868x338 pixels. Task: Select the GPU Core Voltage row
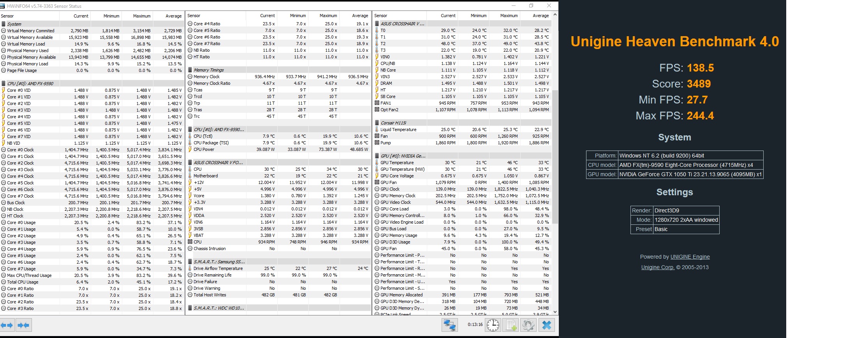[x=462, y=176]
